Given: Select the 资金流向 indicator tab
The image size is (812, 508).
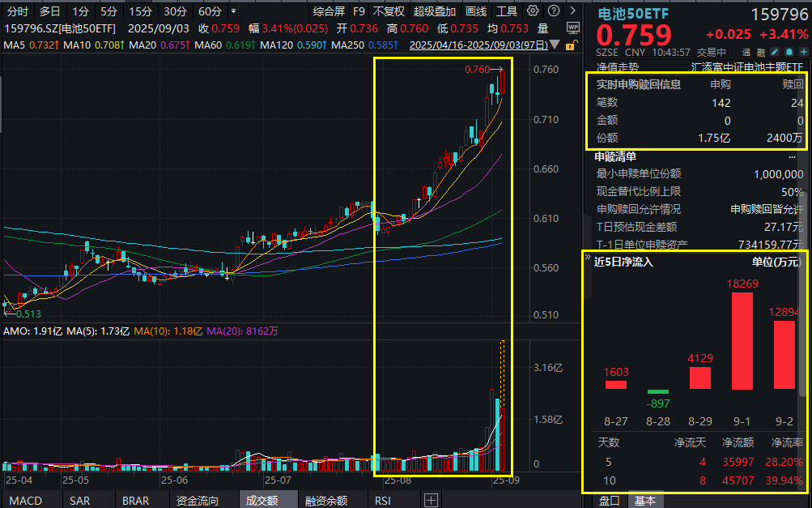Looking at the screenshot, I should [197, 501].
